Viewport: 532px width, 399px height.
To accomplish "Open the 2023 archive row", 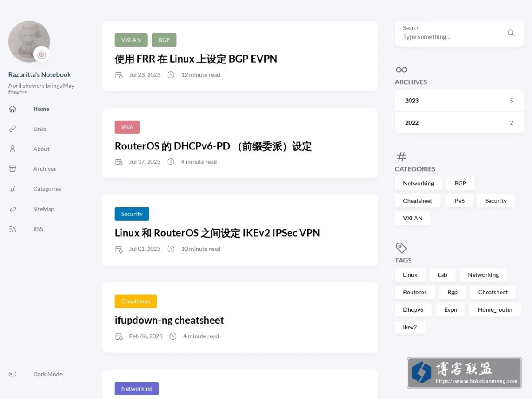I will coord(459,101).
